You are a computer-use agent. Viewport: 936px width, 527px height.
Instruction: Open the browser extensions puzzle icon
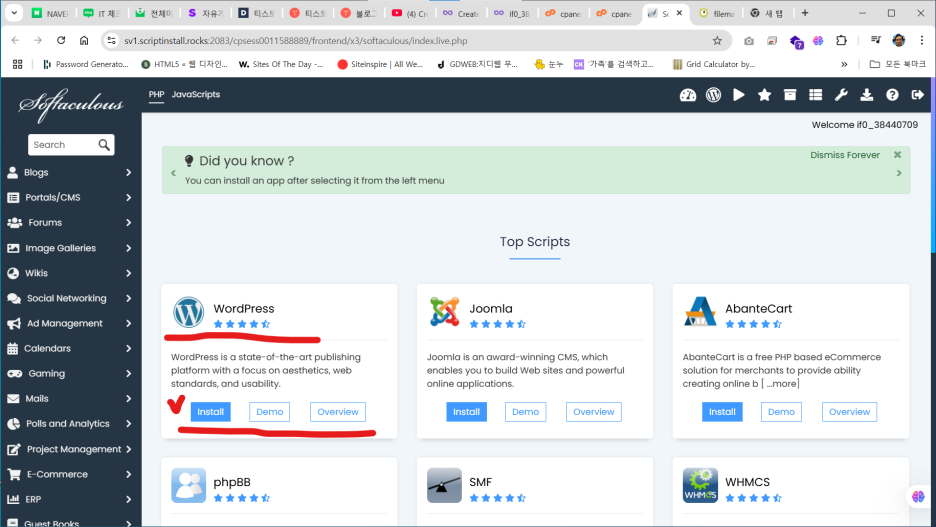[841, 41]
